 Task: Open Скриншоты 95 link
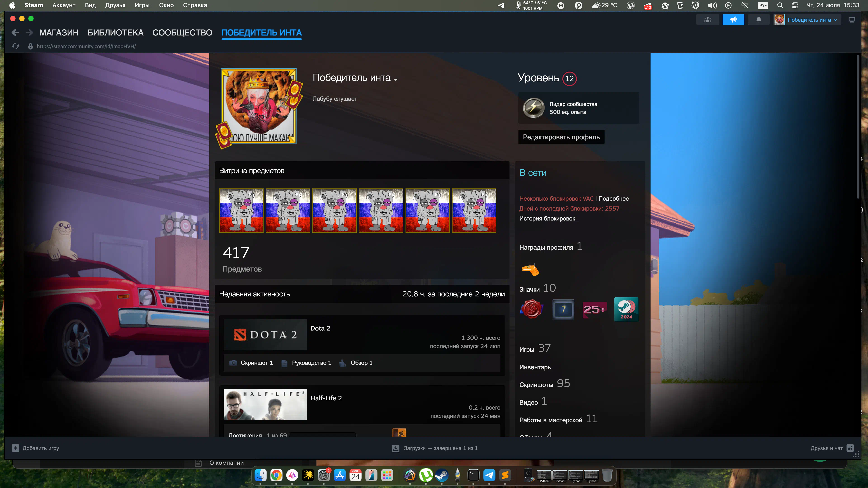pos(545,384)
